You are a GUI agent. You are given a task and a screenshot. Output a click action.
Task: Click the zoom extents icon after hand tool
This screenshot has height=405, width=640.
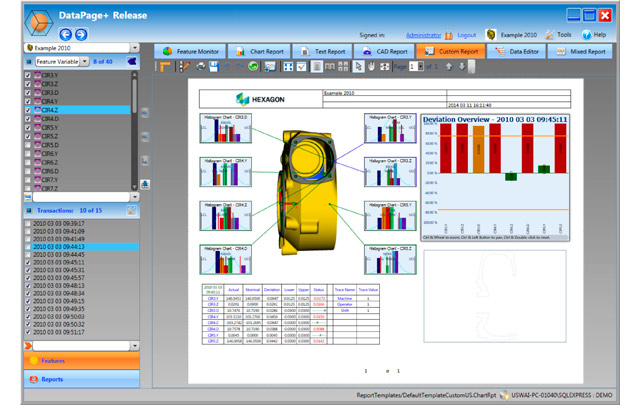(x=384, y=67)
